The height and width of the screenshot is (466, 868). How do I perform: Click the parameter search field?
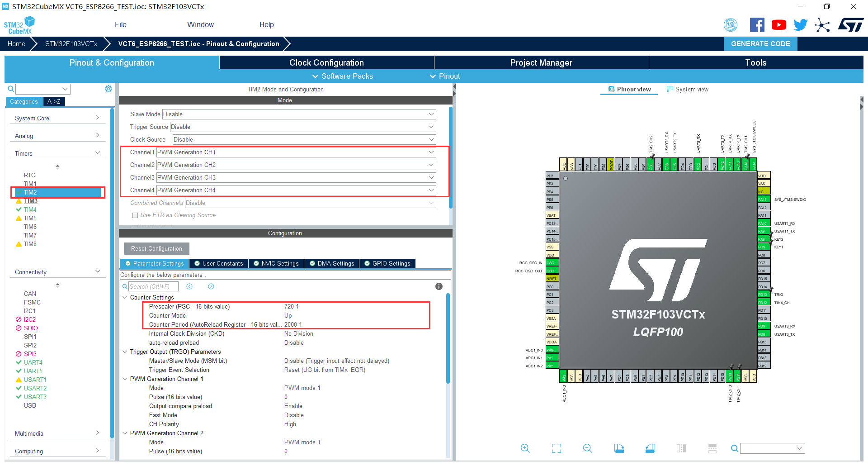pyautogui.click(x=153, y=286)
